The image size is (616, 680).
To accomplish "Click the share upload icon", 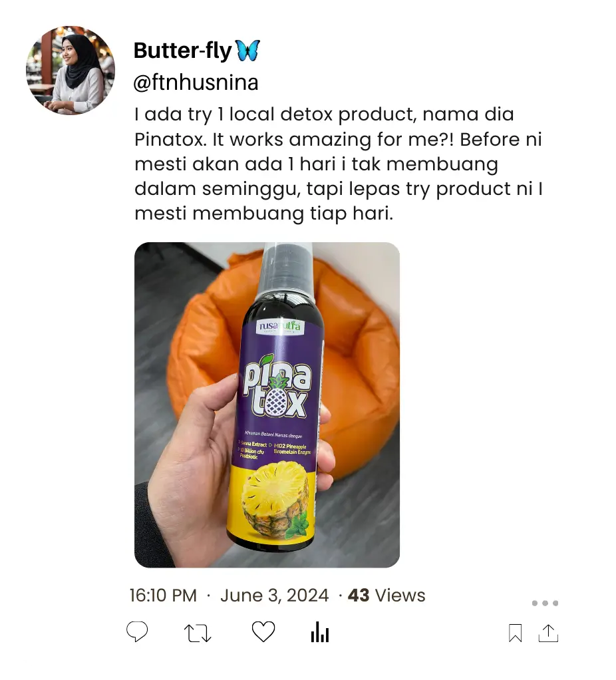I will (x=548, y=633).
